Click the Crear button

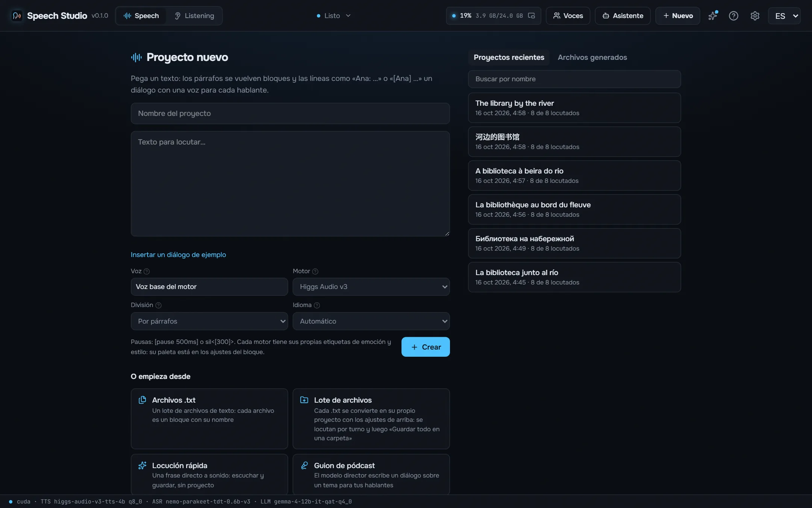point(426,347)
